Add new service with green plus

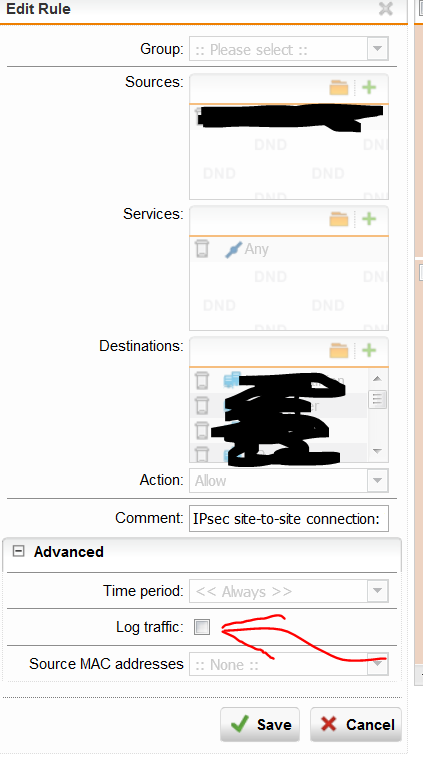coord(369,219)
